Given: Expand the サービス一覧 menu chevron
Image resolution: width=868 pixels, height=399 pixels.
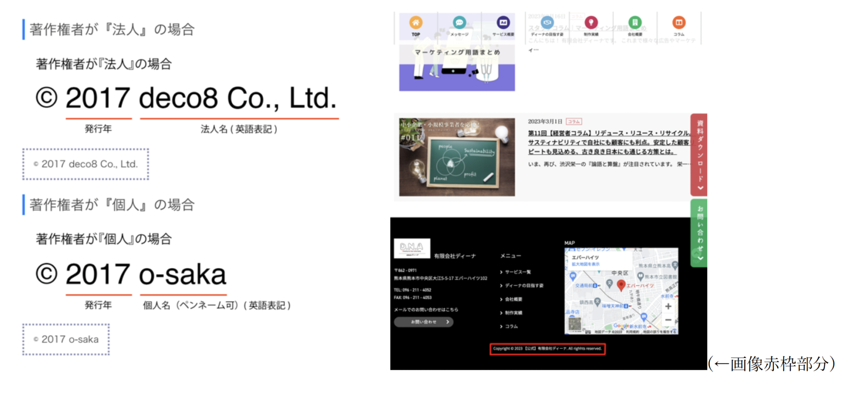Looking at the screenshot, I should pos(501,272).
